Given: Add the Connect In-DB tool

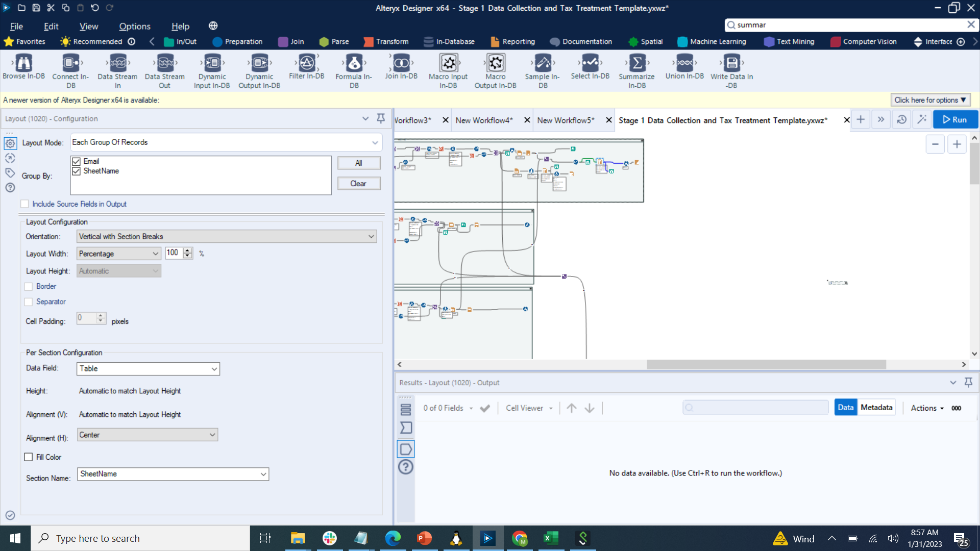Looking at the screenshot, I should point(70,70).
